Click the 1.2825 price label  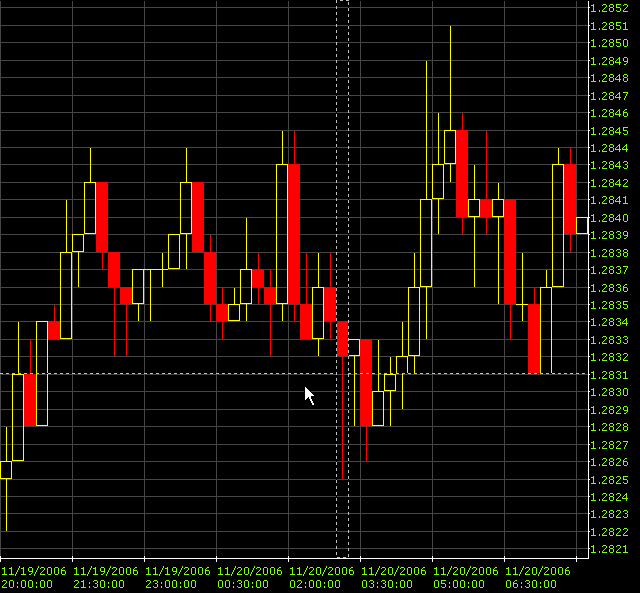609,480
